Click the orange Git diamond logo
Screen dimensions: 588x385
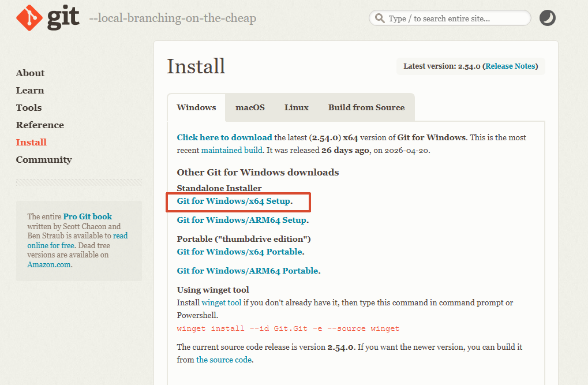pyautogui.click(x=29, y=18)
